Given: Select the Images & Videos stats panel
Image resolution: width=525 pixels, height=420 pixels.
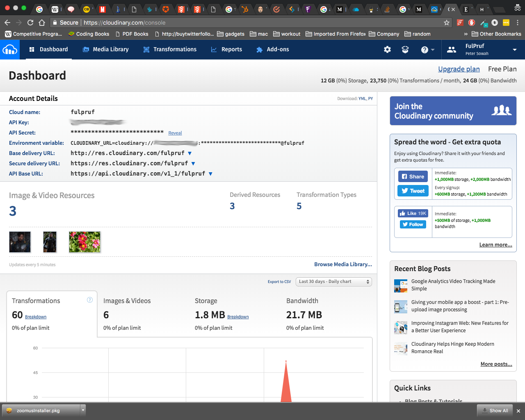Looking at the screenshot, I should 143,314.
